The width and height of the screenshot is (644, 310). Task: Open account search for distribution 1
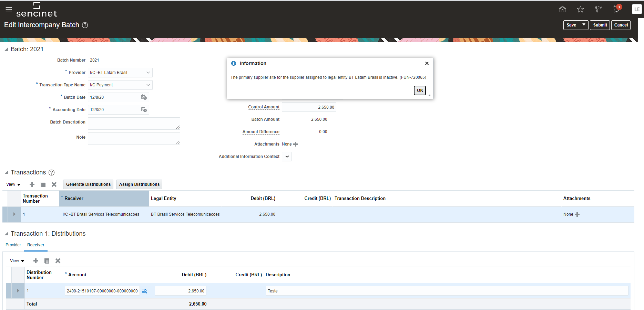coord(144,291)
